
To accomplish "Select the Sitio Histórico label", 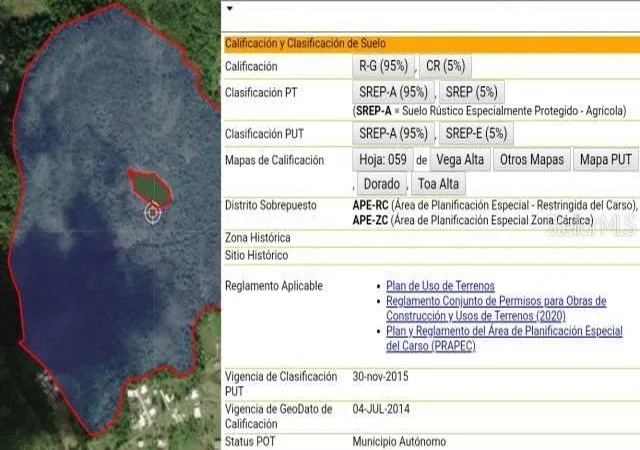I will pyautogui.click(x=256, y=255).
